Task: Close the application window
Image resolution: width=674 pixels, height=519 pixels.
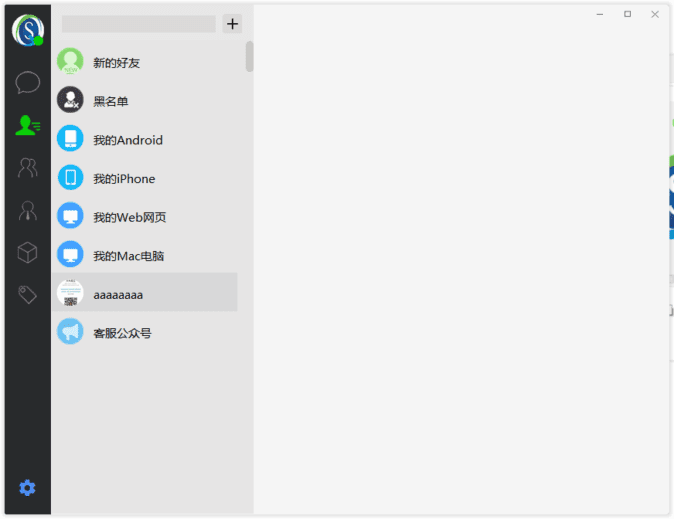Action: click(655, 15)
